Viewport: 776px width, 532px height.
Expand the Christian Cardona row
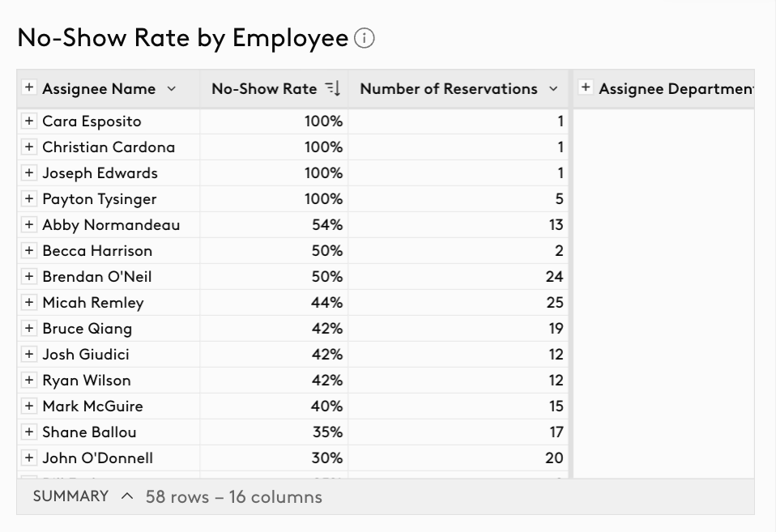click(x=29, y=147)
